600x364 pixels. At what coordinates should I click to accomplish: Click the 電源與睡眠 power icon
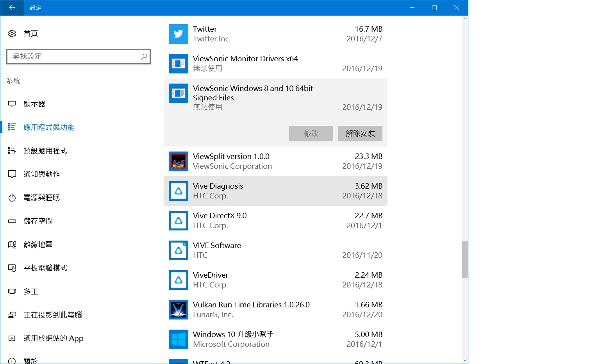12,198
